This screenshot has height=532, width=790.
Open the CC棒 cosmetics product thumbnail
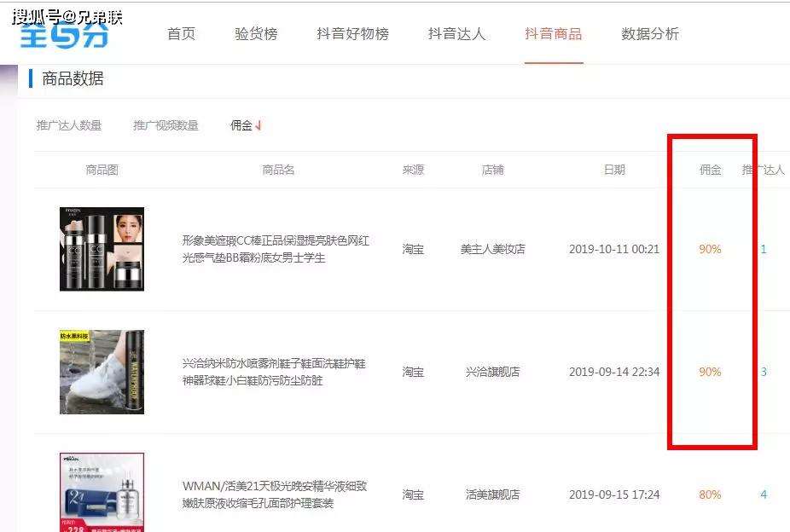click(102, 249)
